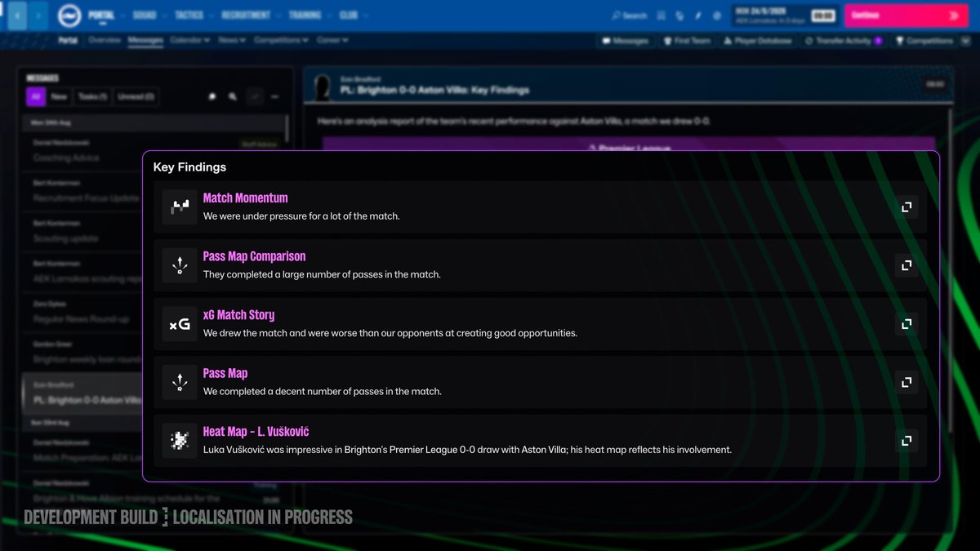Click the fourth icon right of Search
The width and height of the screenshot is (980, 551).
[x=716, y=16]
